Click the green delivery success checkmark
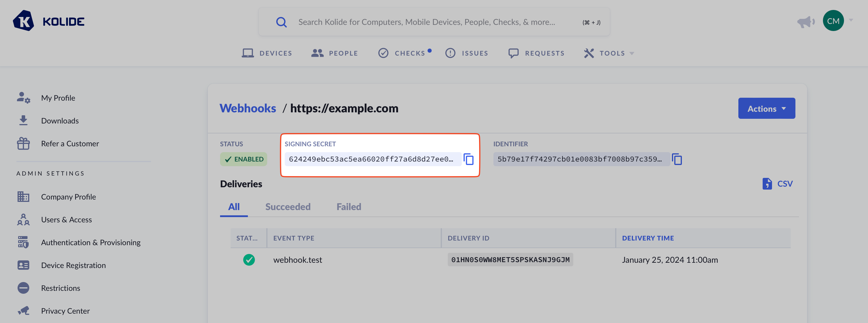Viewport: 868px width, 323px height. pos(249,260)
